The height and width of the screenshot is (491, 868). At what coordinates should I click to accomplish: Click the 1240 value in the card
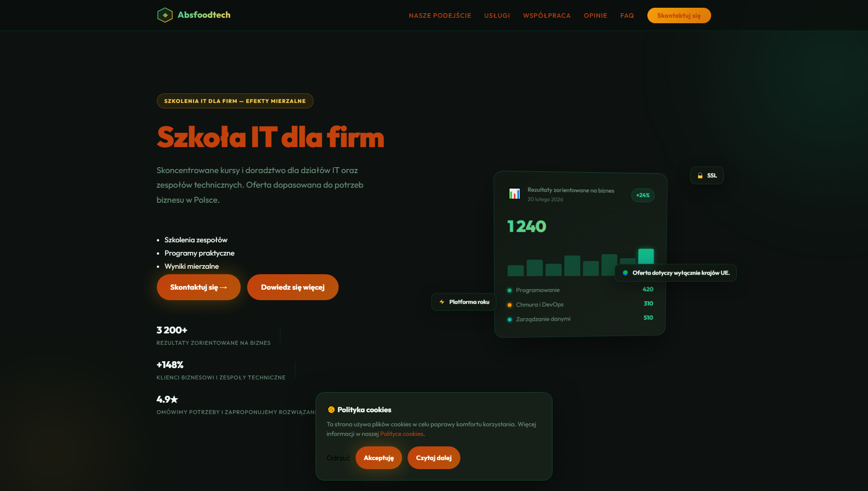point(527,226)
